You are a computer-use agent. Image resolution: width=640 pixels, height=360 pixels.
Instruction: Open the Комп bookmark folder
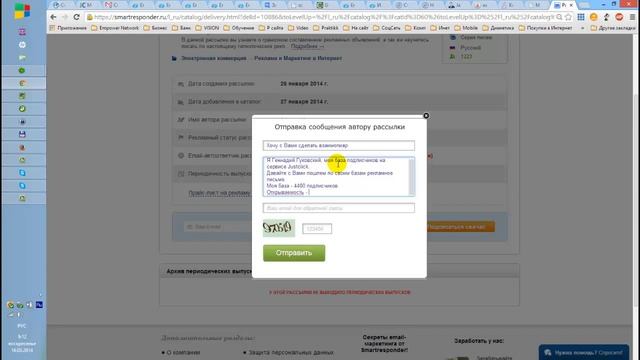point(415,28)
